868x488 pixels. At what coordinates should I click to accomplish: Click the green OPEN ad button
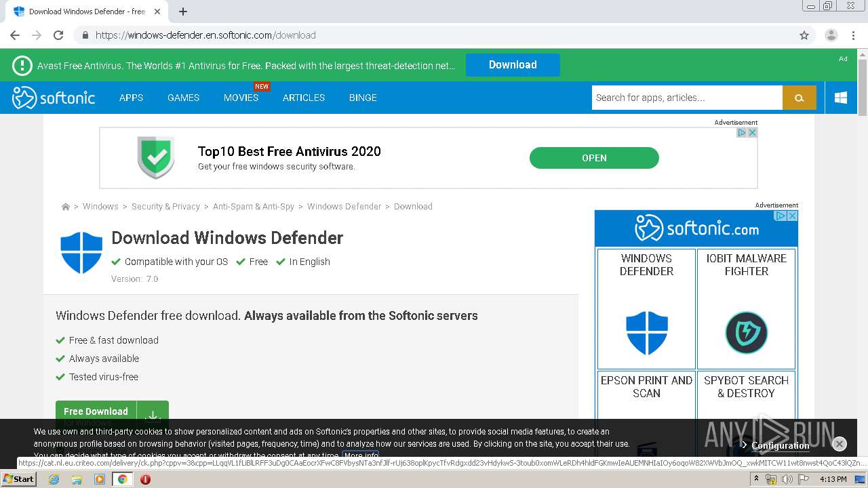pos(594,158)
